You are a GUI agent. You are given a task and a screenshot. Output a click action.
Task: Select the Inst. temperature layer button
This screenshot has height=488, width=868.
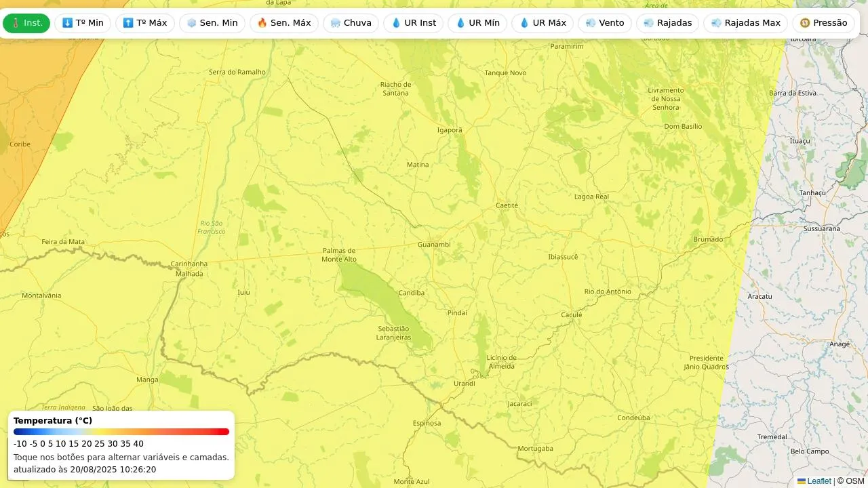(x=26, y=23)
